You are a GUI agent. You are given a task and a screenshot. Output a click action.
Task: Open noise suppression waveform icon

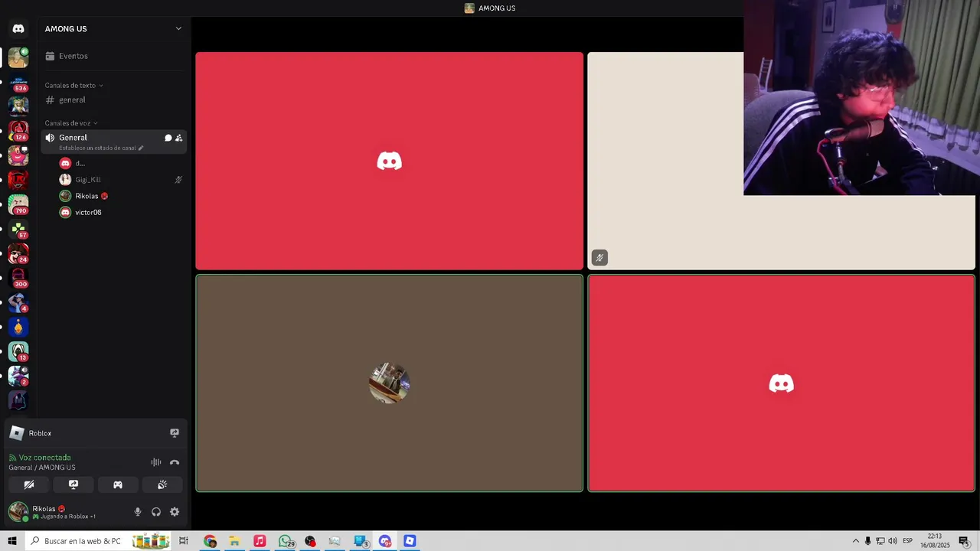tap(156, 462)
